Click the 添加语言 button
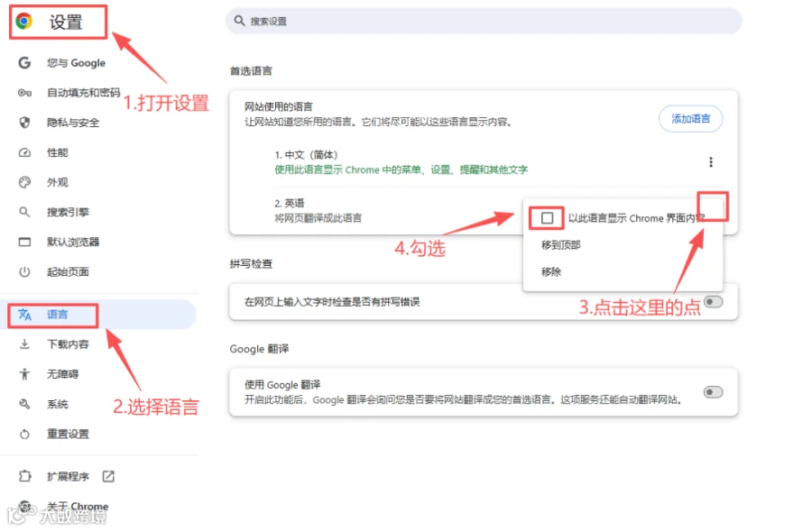The height and width of the screenshot is (531, 812). 691,119
